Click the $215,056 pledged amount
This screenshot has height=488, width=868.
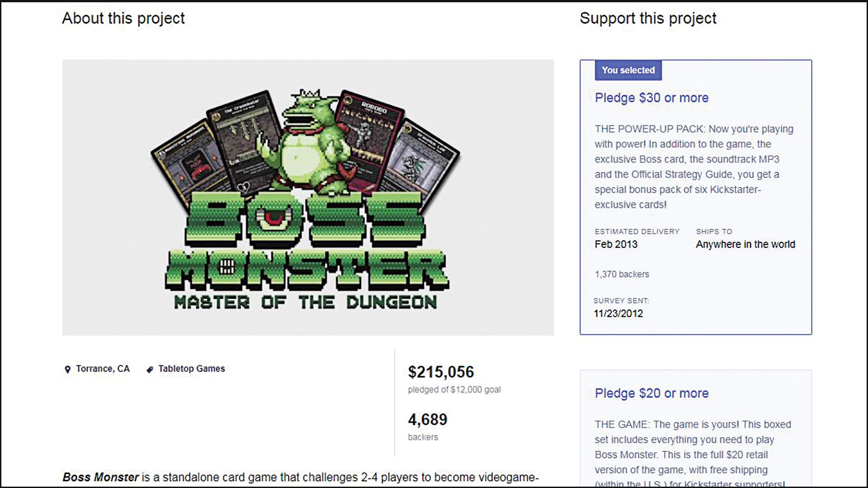point(441,372)
